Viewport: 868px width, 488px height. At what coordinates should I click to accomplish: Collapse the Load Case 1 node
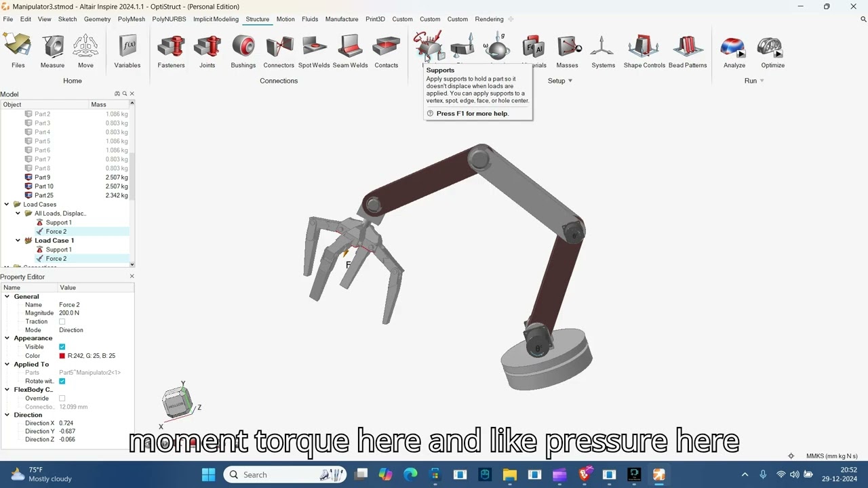[18, 241]
